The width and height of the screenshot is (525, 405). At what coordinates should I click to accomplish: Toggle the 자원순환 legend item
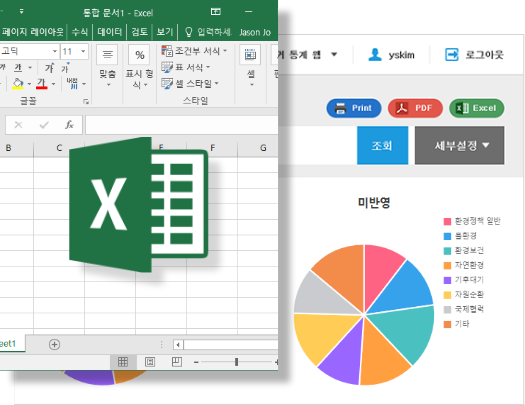click(464, 295)
